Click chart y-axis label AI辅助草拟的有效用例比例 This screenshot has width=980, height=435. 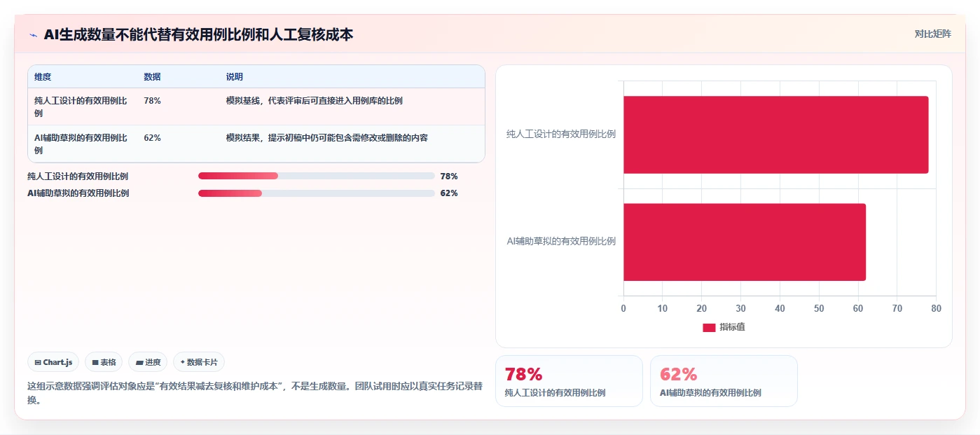click(x=561, y=241)
